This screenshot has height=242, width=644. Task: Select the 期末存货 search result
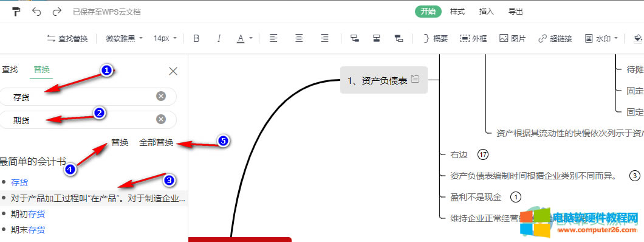[28, 230]
